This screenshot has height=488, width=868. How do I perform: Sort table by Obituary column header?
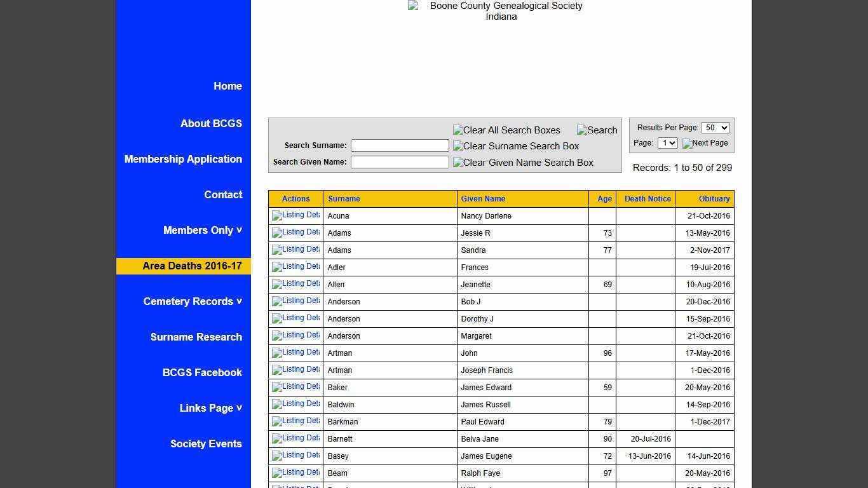tap(714, 199)
